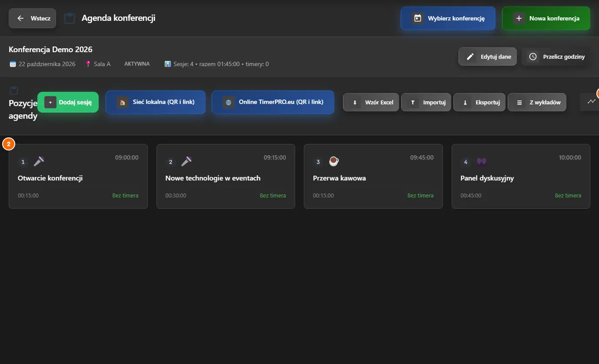The image size is (599, 364).
Task: Click the Z wykładów button label
Action: pyautogui.click(x=545, y=103)
